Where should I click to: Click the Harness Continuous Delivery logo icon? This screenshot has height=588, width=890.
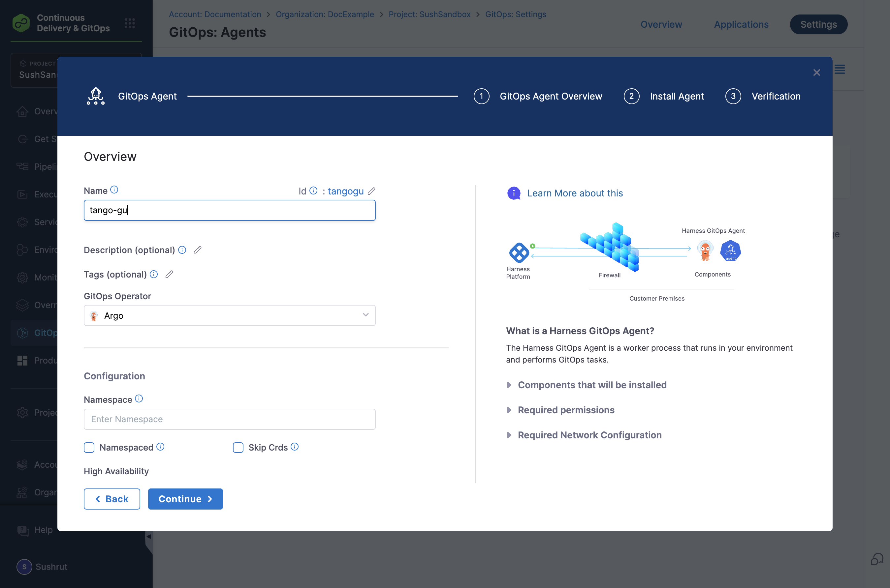[x=21, y=23]
